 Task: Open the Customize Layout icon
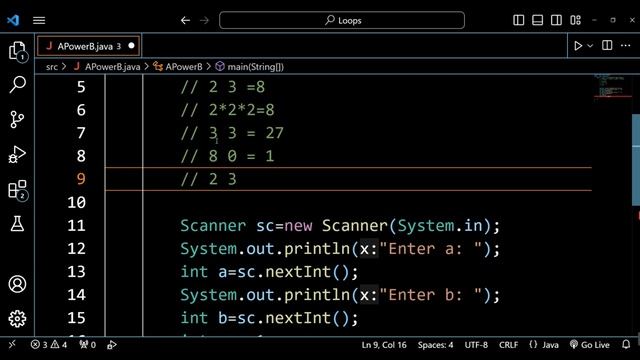(576, 20)
